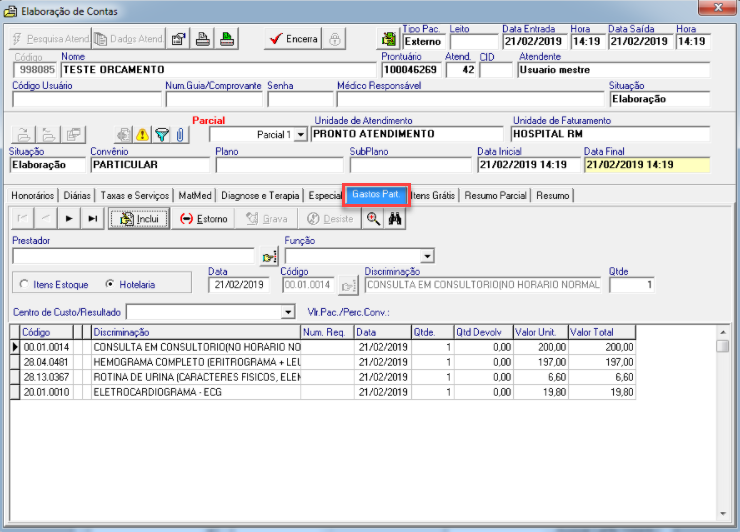Click the Pesquisa Atend. lightning button
Image resolution: width=740 pixels, height=532 pixels.
click(50, 39)
